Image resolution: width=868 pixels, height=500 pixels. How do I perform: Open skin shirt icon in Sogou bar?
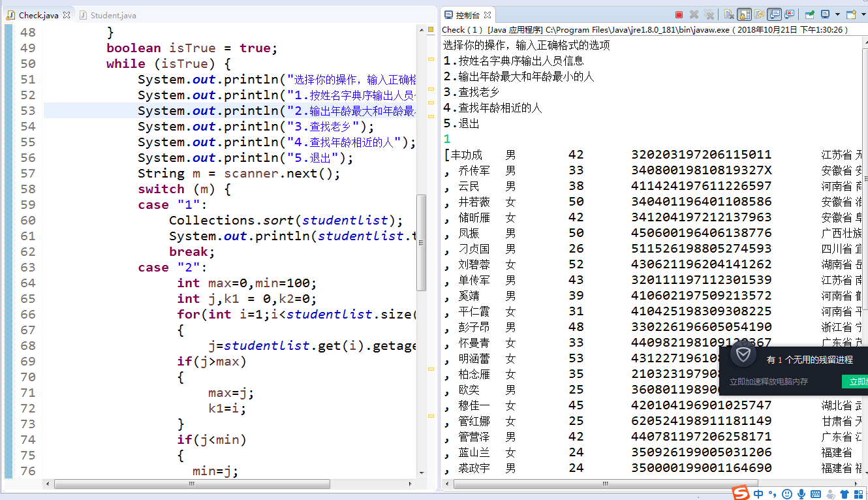point(845,494)
